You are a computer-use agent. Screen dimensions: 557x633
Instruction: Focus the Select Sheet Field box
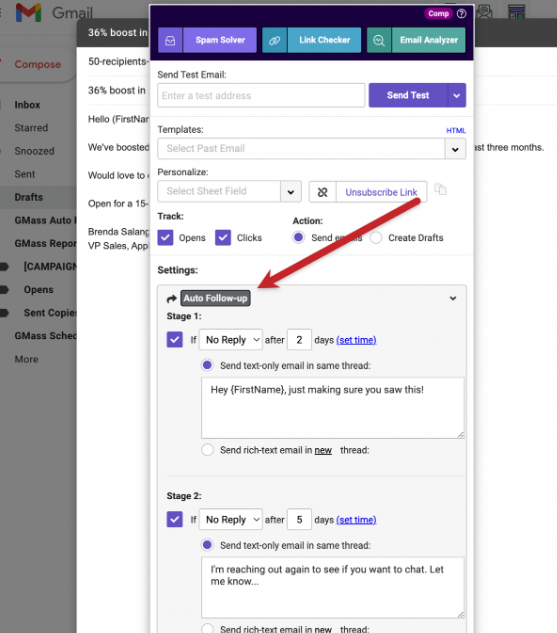point(219,191)
